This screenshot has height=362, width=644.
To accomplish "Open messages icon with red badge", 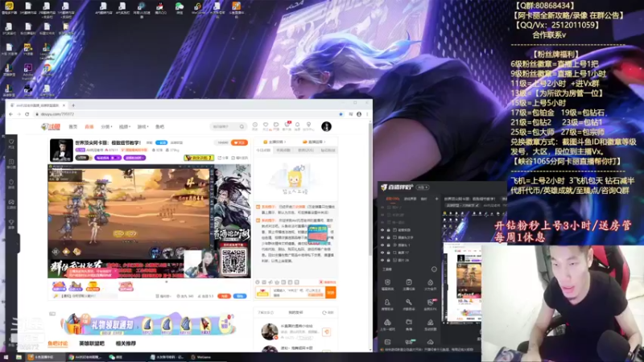I will tap(287, 125).
